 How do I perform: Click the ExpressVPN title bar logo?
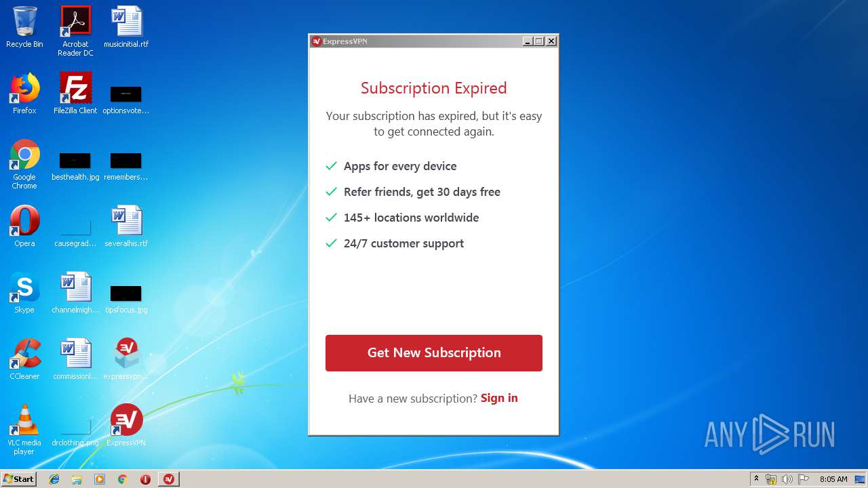pos(316,41)
